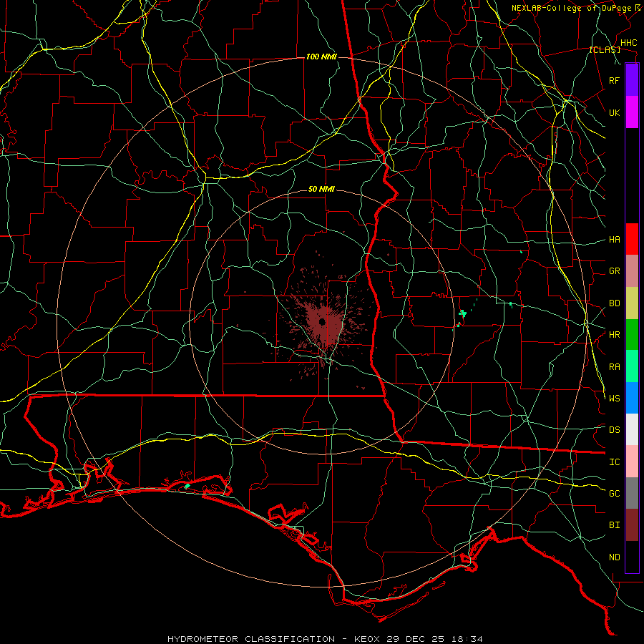Click the HA legend label
Screen dimensions: 644x644
point(614,240)
